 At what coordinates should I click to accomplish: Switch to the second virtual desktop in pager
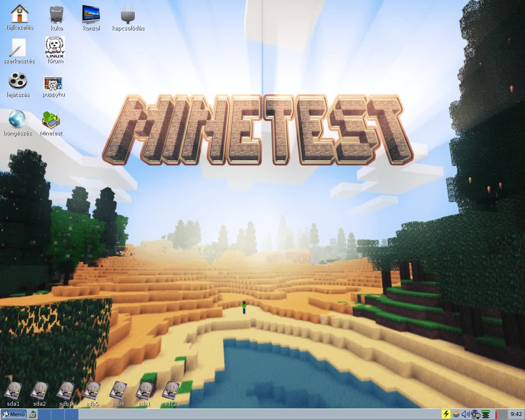58,414
